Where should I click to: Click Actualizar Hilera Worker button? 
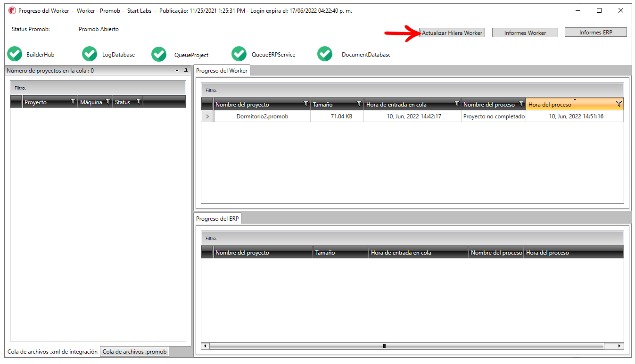[452, 33]
